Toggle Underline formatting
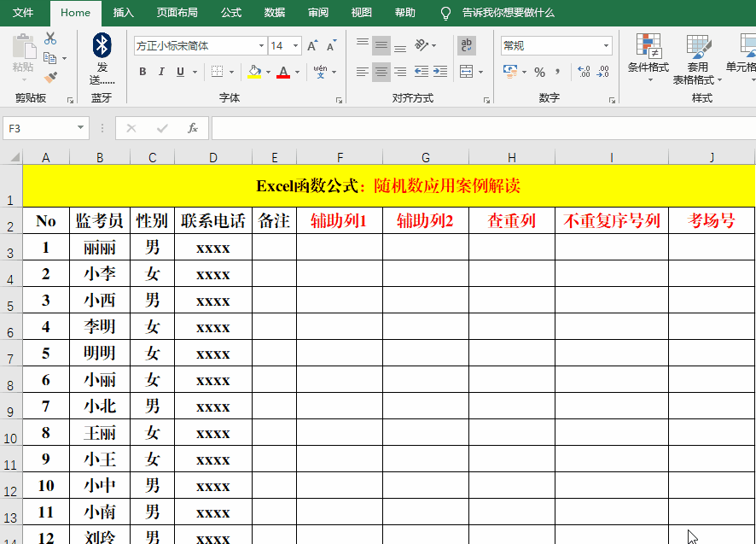The image size is (756, 544). tap(180, 72)
